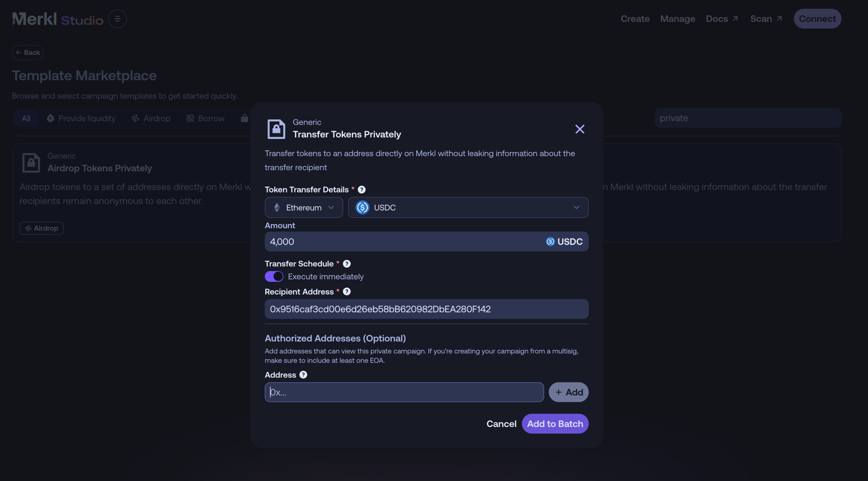The height and width of the screenshot is (481, 868).
Task: Click the Amount input field
Action: pos(426,242)
